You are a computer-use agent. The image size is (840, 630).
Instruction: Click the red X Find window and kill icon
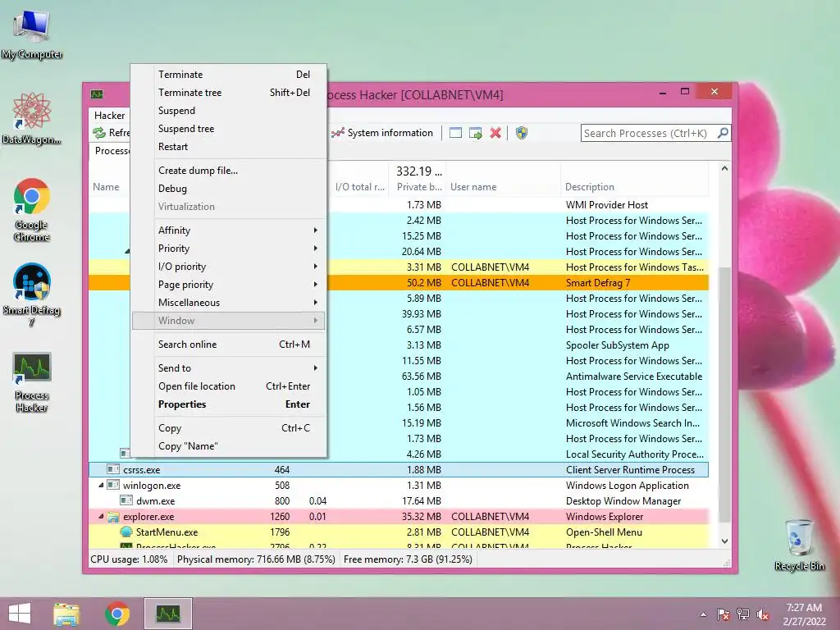coord(495,133)
